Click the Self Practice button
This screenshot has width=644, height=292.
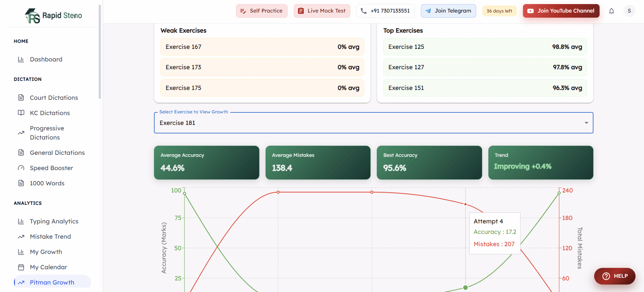point(261,11)
